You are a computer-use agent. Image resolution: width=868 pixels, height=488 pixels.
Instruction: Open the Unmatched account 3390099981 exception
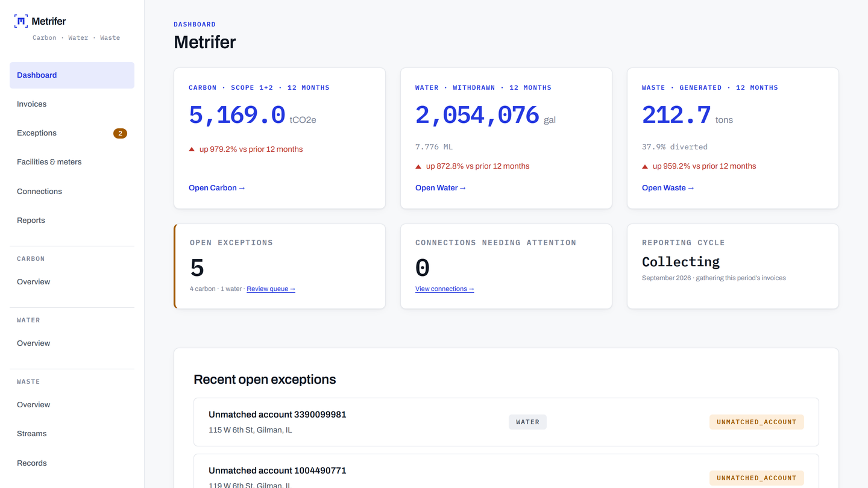(x=506, y=422)
